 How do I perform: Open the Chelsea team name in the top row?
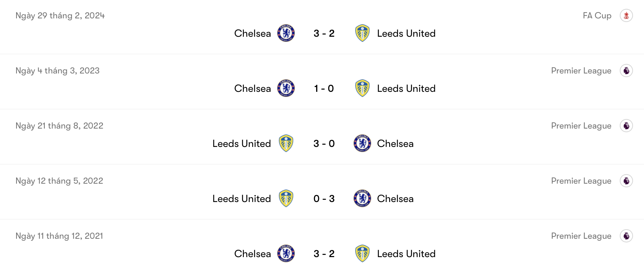tap(252, 33)
